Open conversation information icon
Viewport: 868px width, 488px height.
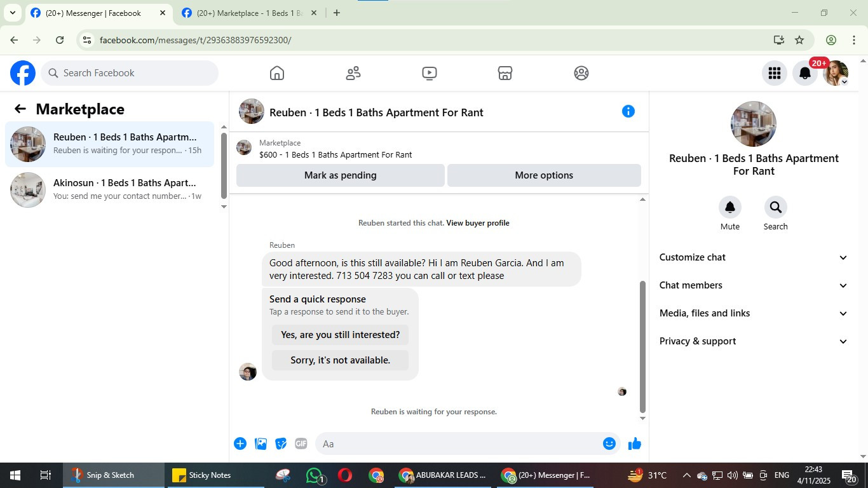(628, 111)
